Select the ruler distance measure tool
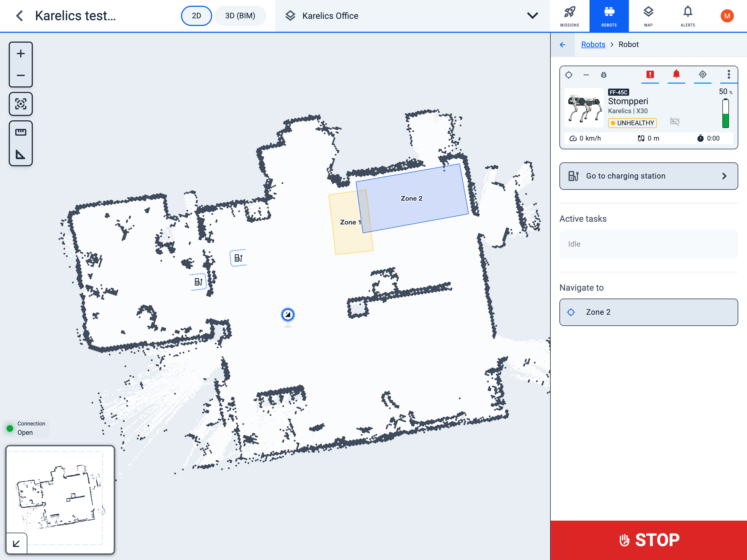The image size is (747, 560). pyautogui.click(x=21, y=132)
